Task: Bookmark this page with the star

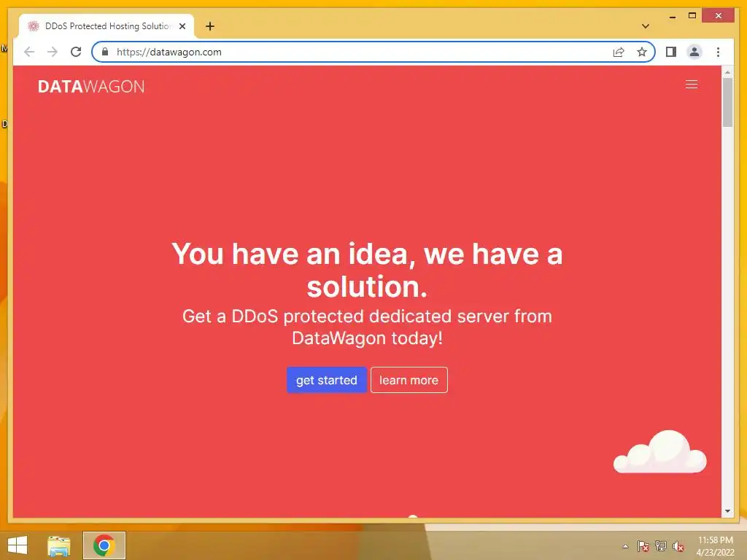Action: coord(642,52)
